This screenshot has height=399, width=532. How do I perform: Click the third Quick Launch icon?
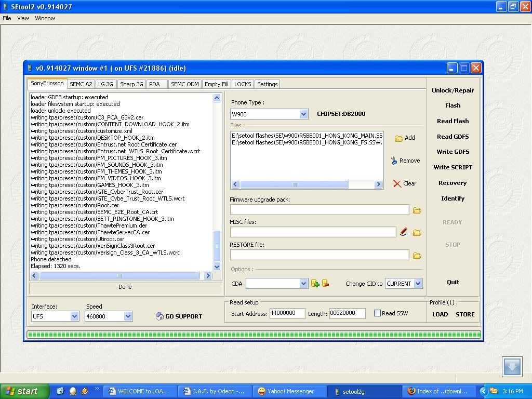[x=85, y=391]
